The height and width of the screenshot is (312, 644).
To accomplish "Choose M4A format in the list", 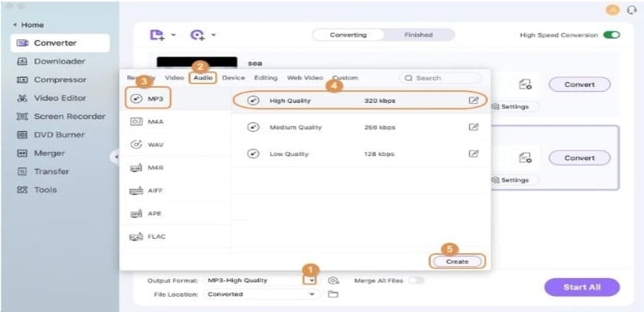I will [x=175, y=122].
